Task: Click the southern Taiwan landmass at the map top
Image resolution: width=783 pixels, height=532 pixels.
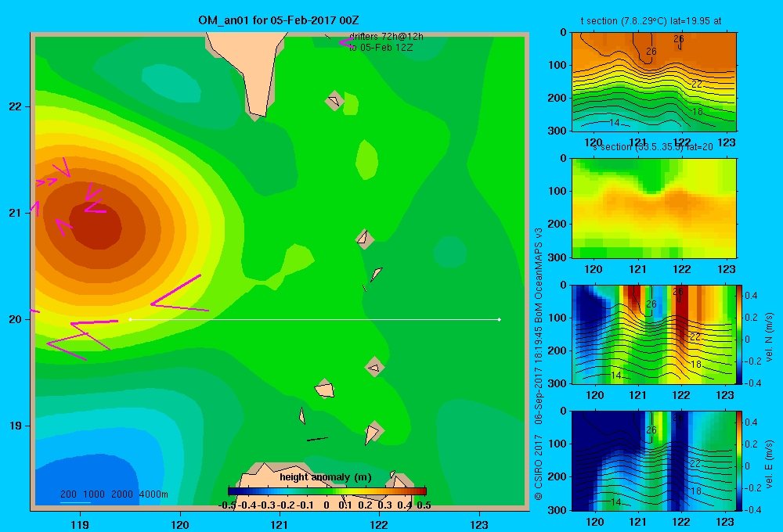Action: (x=251, y=65)
